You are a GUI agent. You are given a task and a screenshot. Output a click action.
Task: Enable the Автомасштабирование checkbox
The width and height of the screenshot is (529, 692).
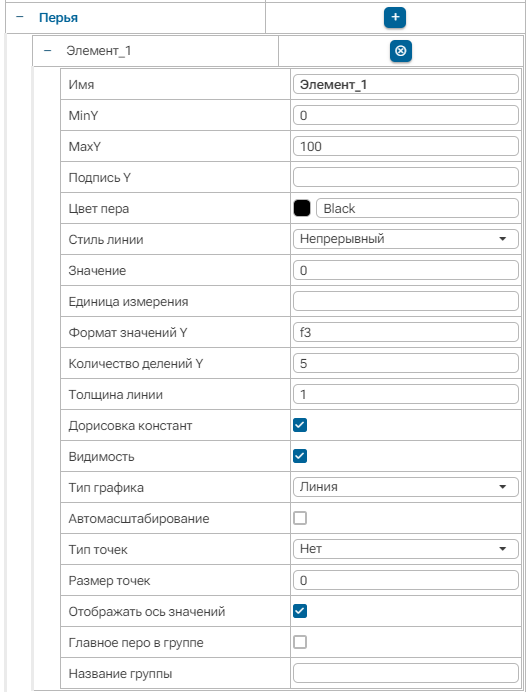tap(300, 518)
